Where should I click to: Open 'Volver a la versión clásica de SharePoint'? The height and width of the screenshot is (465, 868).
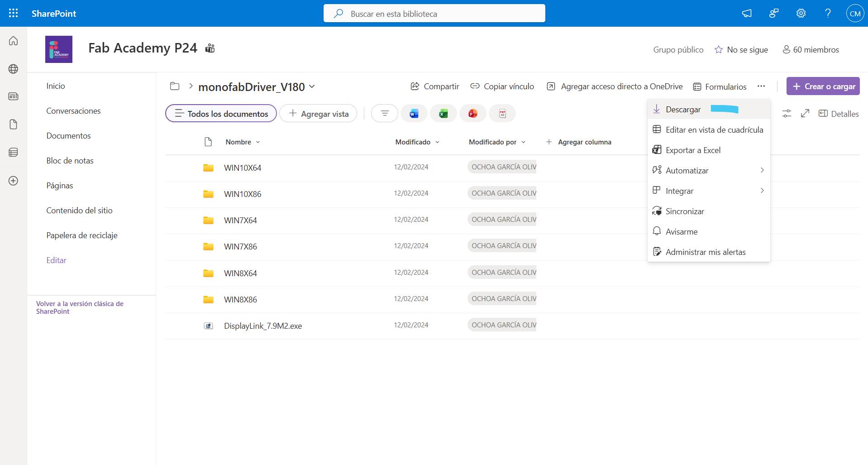pyautogui.click(x=80, y=307)
